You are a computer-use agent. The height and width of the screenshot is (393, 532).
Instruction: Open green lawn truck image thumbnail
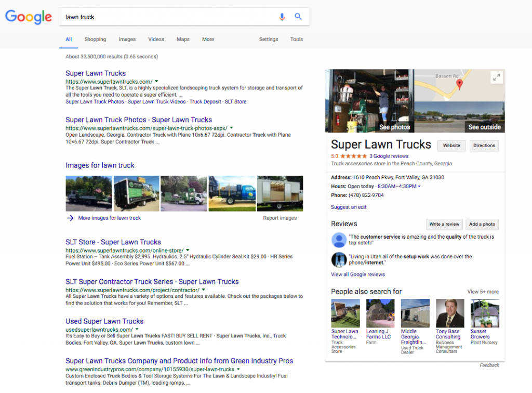pos(184,193)
